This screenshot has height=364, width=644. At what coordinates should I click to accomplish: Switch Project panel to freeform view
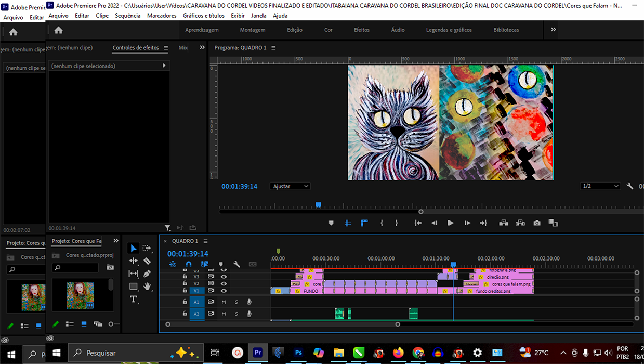(98, 324)
